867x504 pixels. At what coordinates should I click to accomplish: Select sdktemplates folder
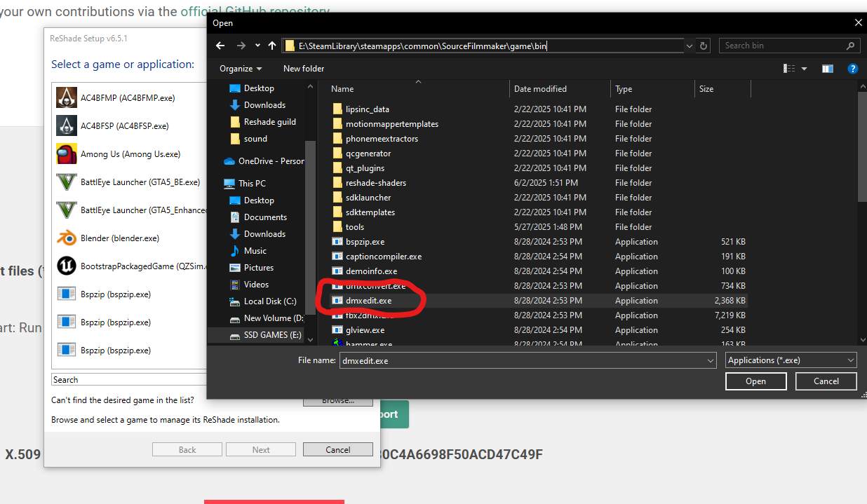pyautogui.click(x=363, y=212)
